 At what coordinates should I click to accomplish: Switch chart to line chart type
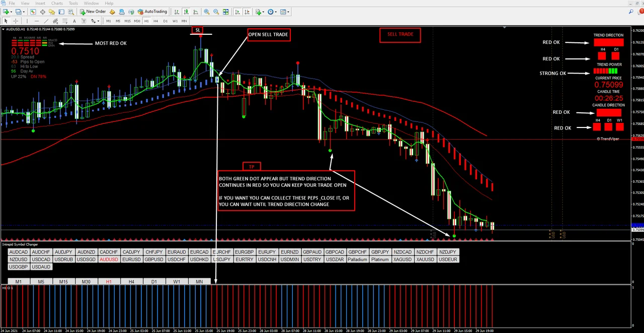196,12
